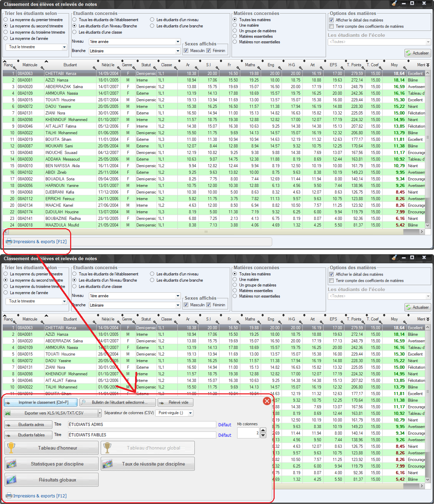Screen dimensions: 434x504
Task: Expand the export format arrow beside Exporter vers
Action: (x=100, y=413)
